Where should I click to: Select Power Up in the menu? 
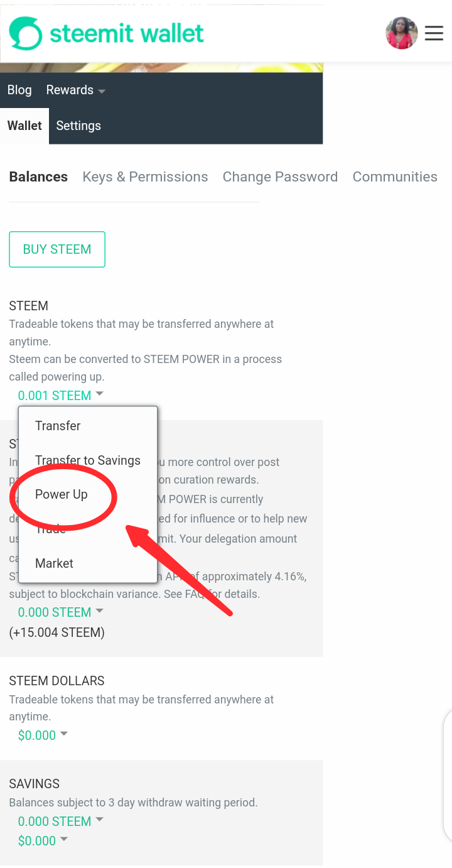point(62,494)
